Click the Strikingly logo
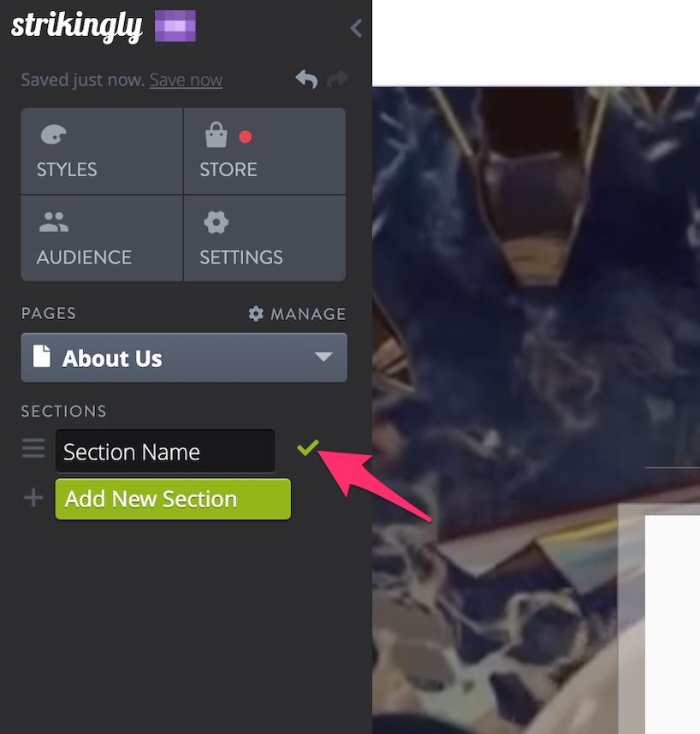700x734 pixels. [76, 27]
